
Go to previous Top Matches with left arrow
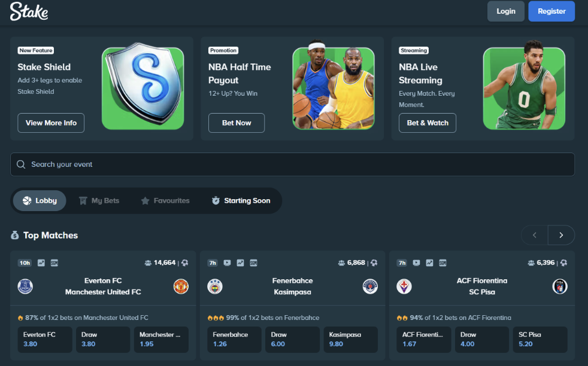coord(535,235)
